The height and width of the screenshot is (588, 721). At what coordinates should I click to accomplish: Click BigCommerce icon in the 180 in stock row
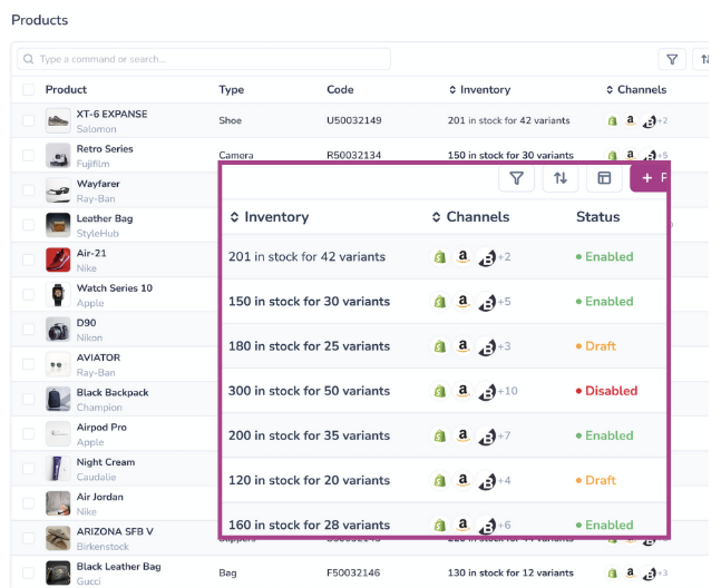pos(486,347)
